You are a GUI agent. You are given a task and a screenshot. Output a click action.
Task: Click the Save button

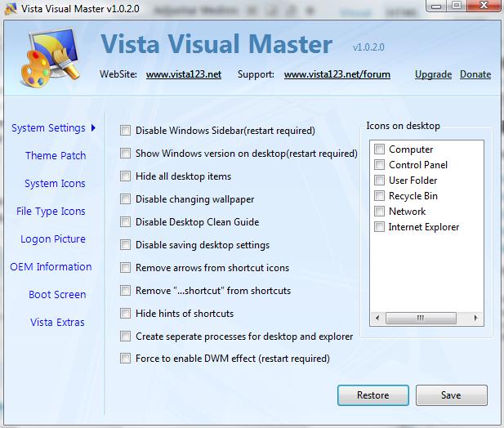pos(451,395)
